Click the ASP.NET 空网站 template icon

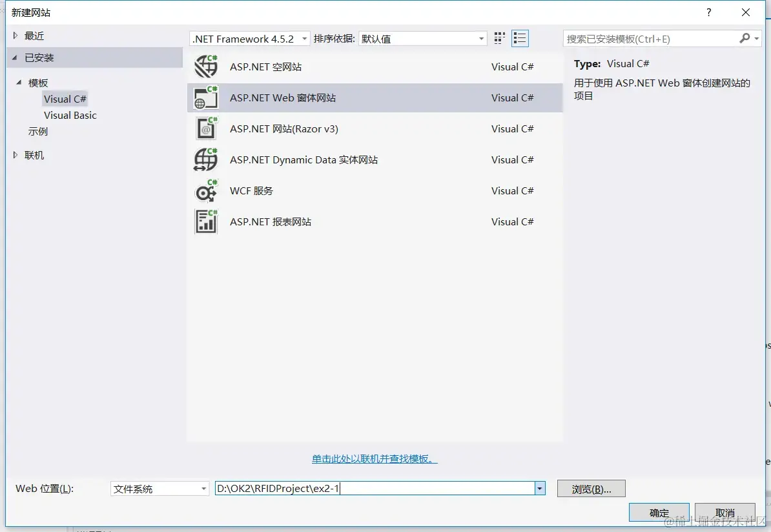tap(206, 67)
